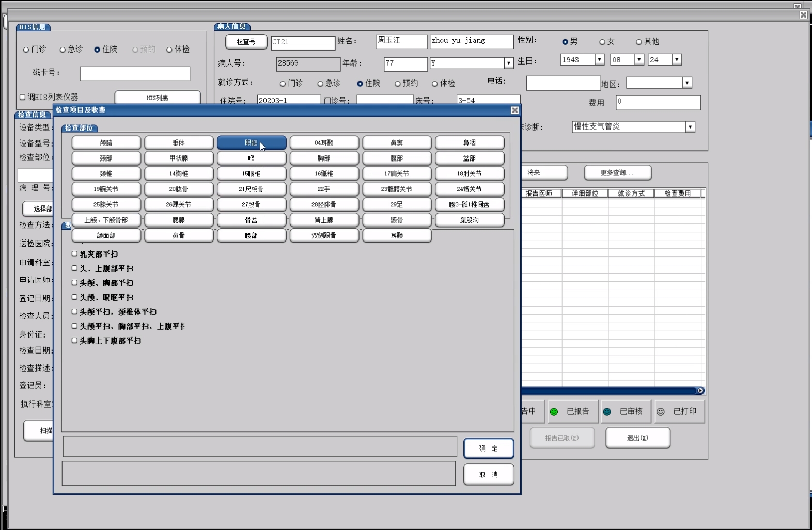Open the birth day 24 dropdown
This screenshot has height=530, width=812.
(x=677, y=60)
